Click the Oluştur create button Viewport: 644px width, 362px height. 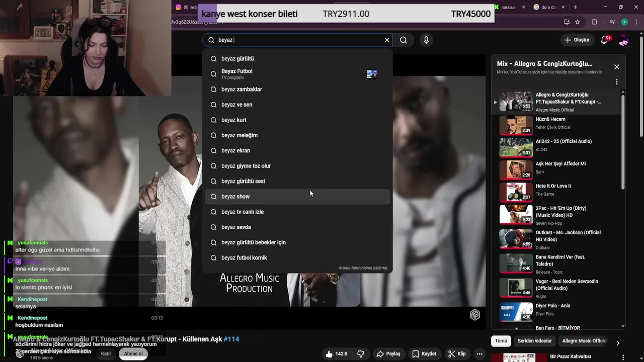tap(577, 40)
